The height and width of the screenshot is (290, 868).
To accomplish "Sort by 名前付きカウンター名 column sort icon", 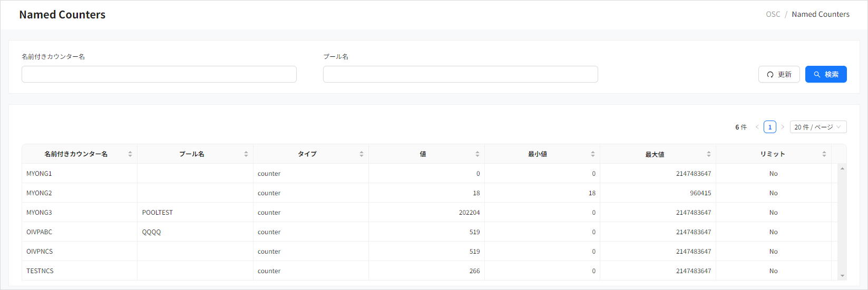I will point(130,154).
